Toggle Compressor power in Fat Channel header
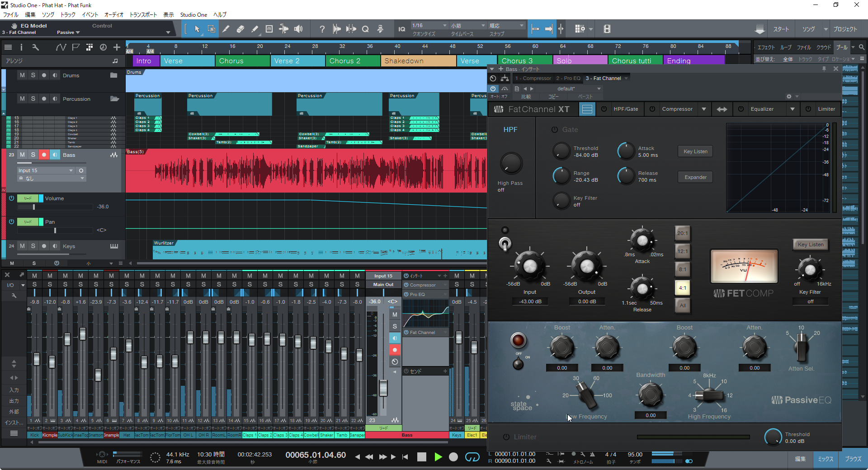Viewport: 868px width, 470px height. click(x=652, y=109)
